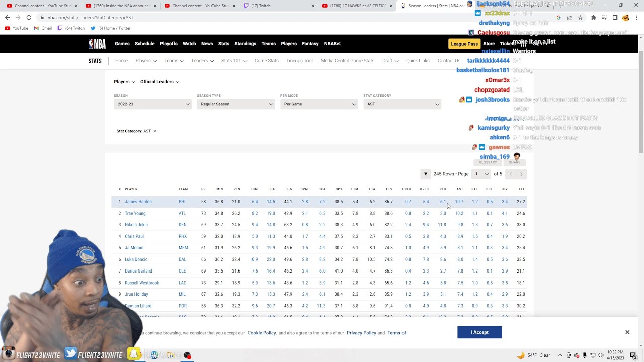Open the Stat Category dropdown showing AST
644x362 pixels.
(403, 104)
